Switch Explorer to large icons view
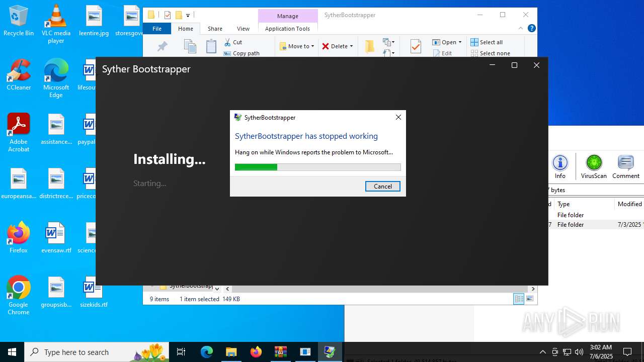Screen dimensions: 644x362 point(529,299)
